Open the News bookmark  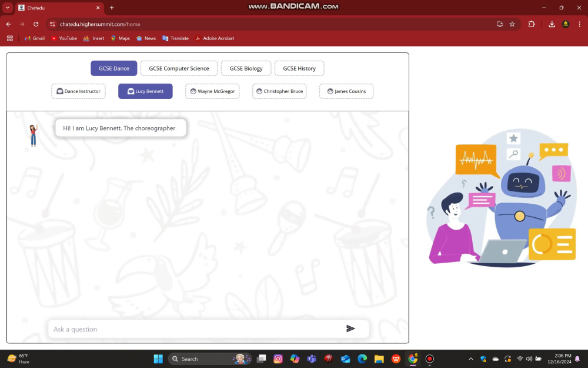click(x=146, y=38)
